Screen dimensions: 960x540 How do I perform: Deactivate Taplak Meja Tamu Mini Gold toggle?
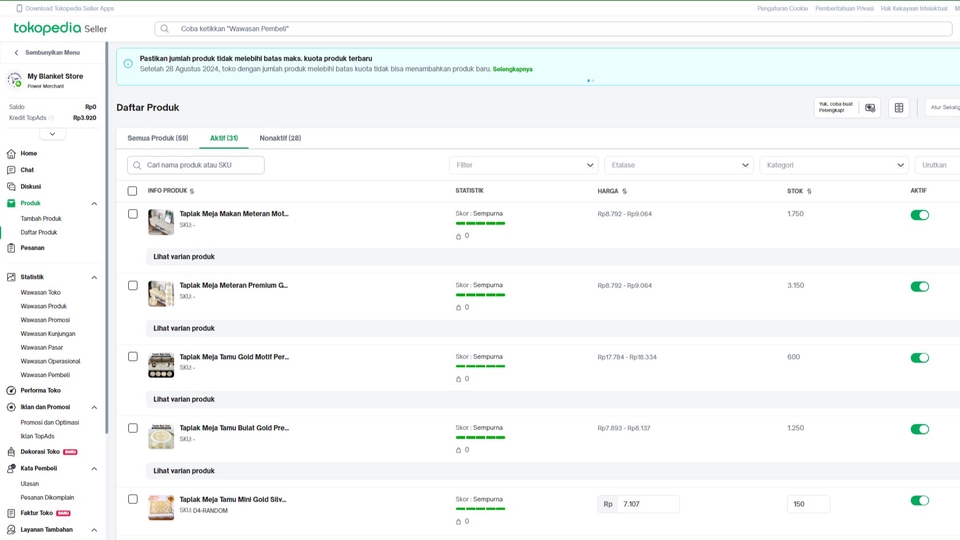tap(920, 500)
